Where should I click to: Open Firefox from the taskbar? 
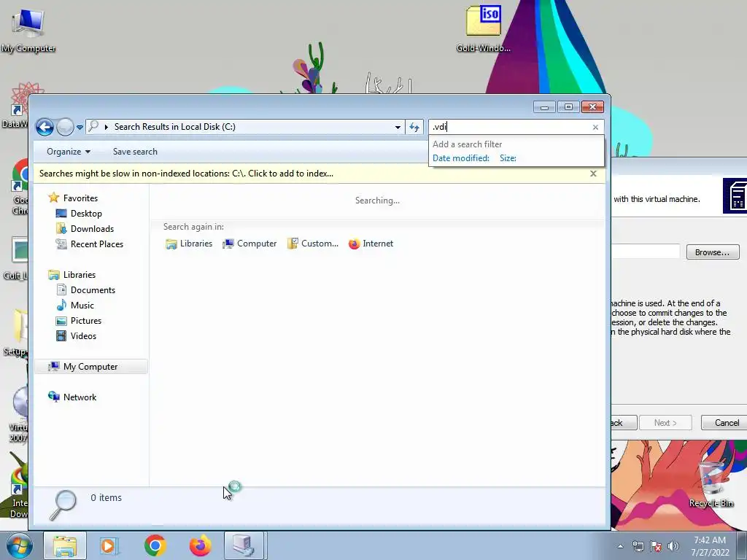point(200,545)
